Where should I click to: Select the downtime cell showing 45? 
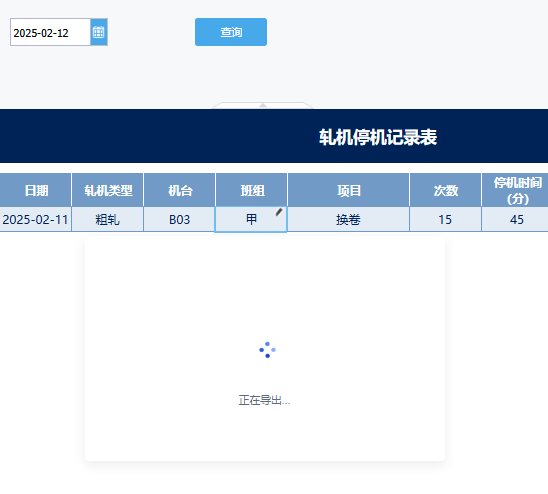click(x=515, y=220)
